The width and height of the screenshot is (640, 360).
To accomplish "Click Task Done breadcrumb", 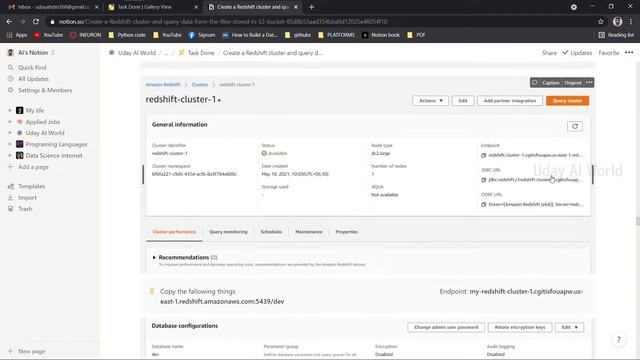I will coord(201,53).
